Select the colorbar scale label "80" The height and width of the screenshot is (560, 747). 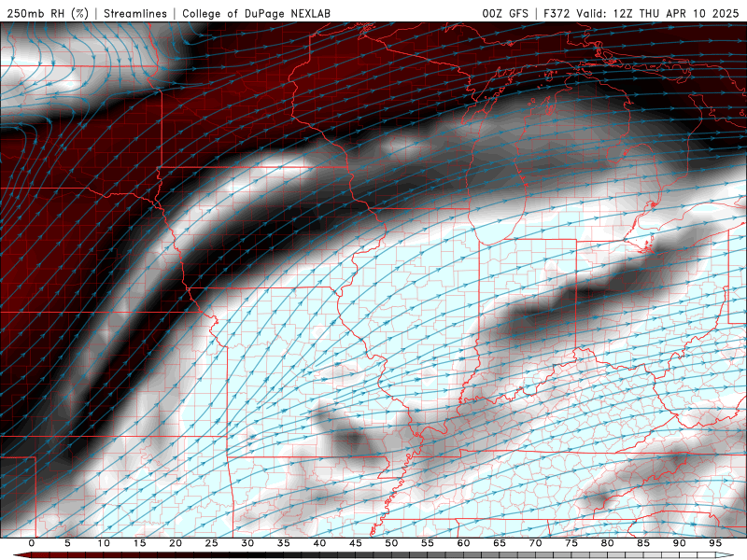(x=607, y=543)
